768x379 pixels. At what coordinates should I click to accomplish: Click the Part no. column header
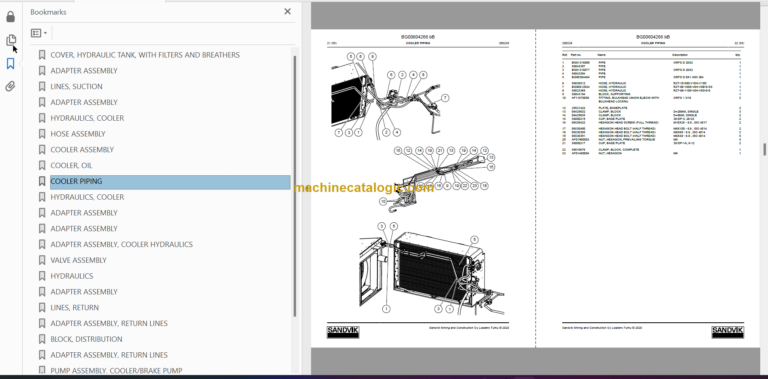pos(576,55)
